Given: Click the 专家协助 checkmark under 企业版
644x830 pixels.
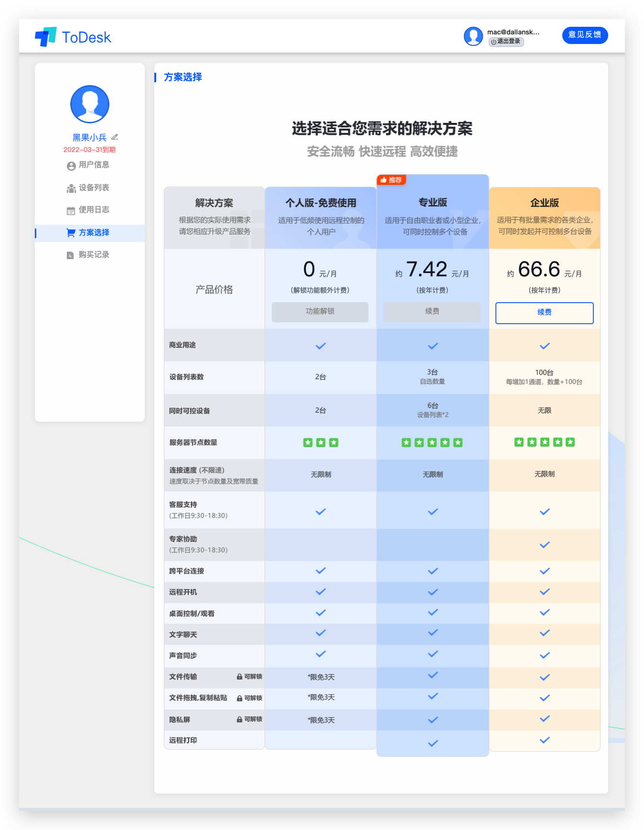Looking at the screenshot, I should [x=545, y=545].
